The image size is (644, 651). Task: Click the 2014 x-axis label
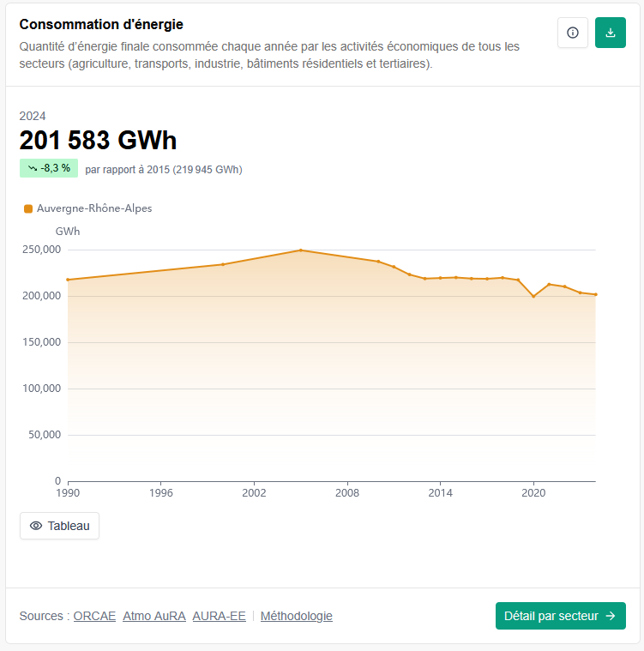[x=440, y=493]
